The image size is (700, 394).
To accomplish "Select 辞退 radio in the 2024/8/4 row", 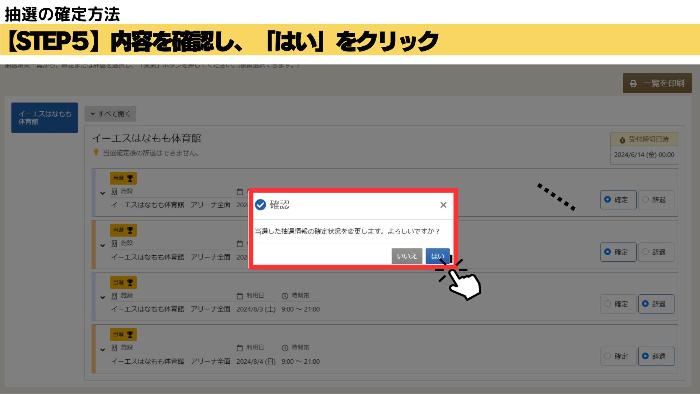I will pos(656,356).
